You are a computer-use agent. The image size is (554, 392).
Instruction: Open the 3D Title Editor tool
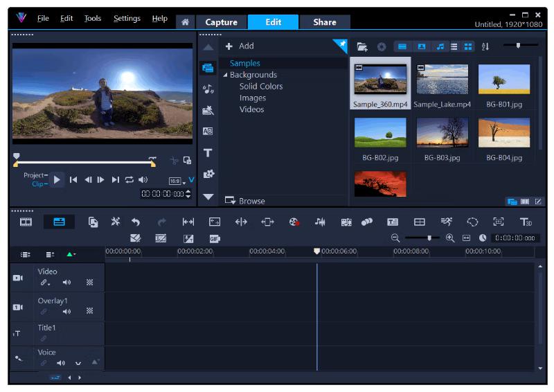(526, 222)
